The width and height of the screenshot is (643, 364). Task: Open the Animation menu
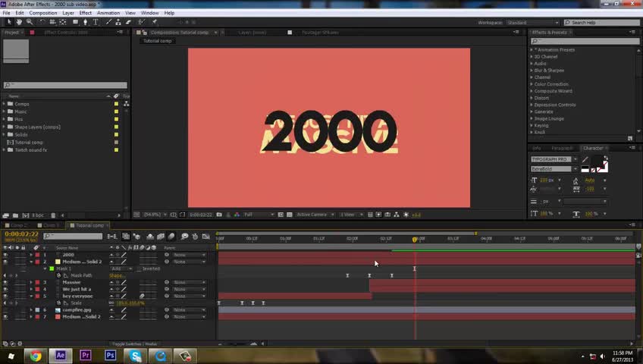pos(108,13)
